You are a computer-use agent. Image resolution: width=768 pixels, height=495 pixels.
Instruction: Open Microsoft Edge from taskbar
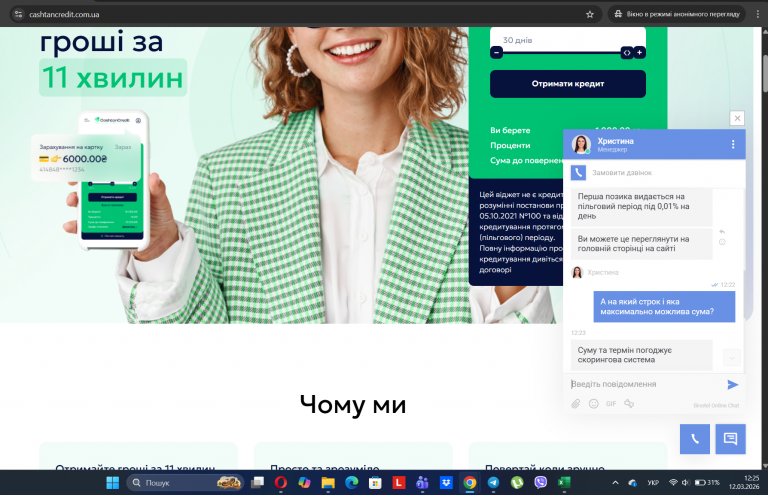tap(351, 483)
